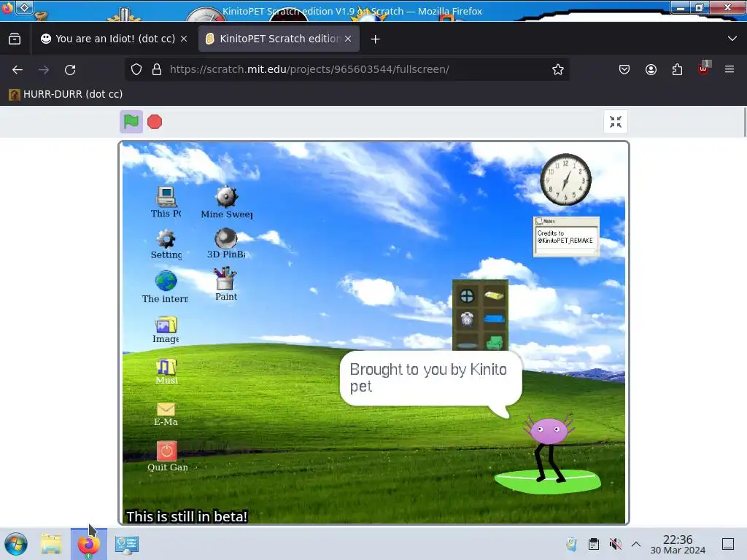Screen dimensions: 747x560
Task: Close the KinitoPET Scratch edition tab
Action: 348,39
